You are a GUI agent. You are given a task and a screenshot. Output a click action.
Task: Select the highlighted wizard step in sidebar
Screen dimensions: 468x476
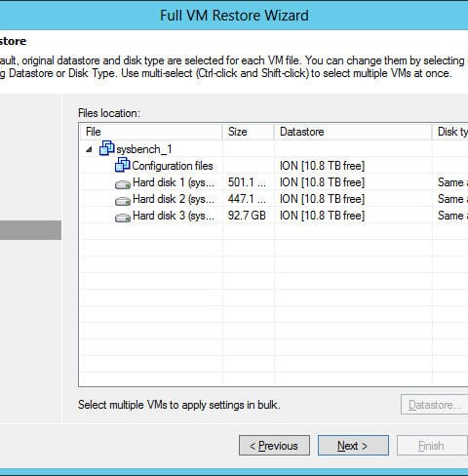click(30, 230)
